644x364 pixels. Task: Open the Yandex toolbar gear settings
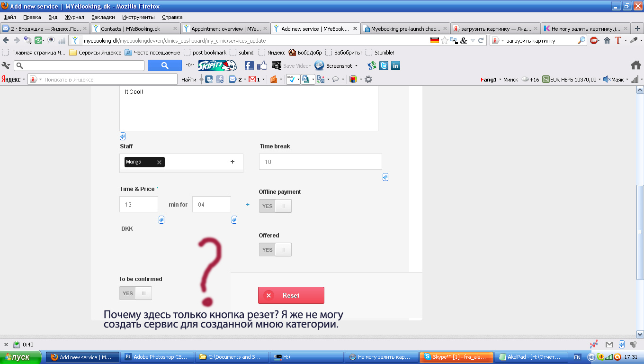(368, 79)
